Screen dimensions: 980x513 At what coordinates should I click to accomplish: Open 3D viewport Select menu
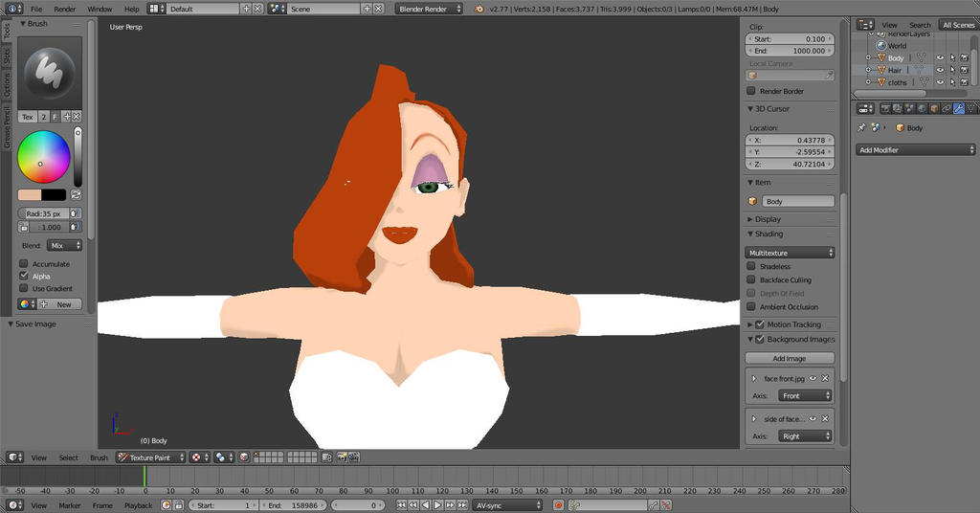point(68,457)
